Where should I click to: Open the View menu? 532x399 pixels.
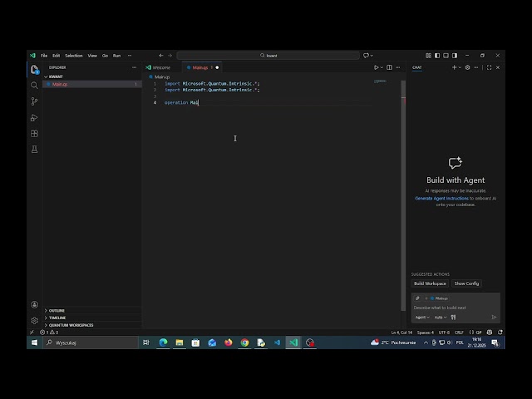tap(92, 56)
